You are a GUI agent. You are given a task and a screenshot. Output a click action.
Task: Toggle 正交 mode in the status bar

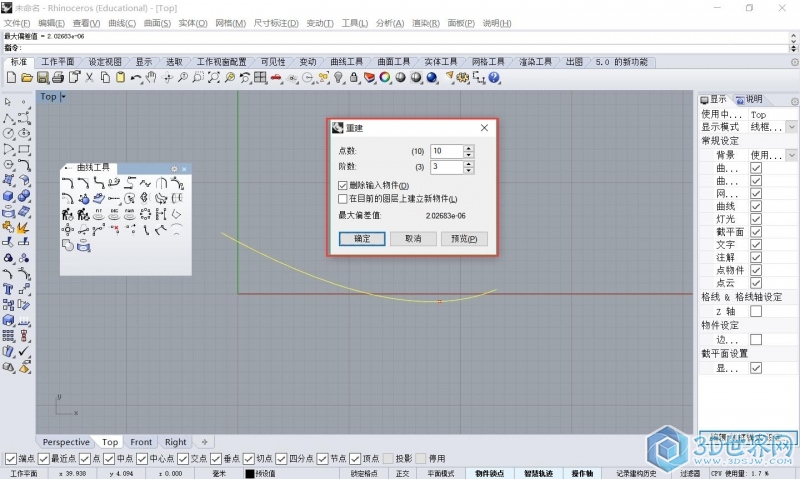pos(403,473)
